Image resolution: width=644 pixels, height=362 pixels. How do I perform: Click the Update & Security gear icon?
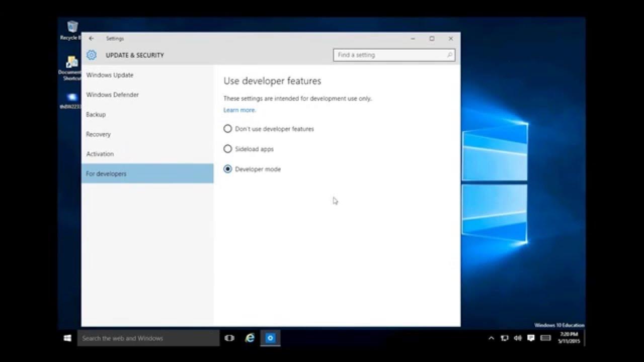[x=91, y=55]
